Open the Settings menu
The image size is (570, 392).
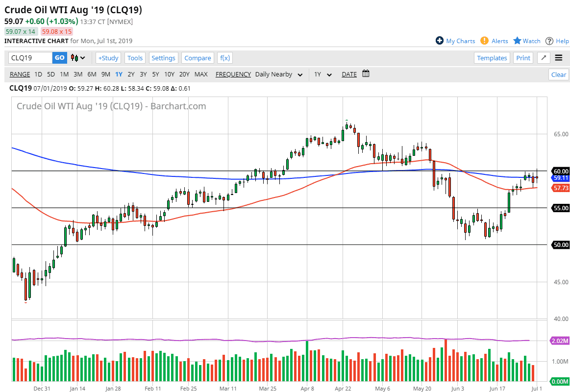(x=163, y=58)
